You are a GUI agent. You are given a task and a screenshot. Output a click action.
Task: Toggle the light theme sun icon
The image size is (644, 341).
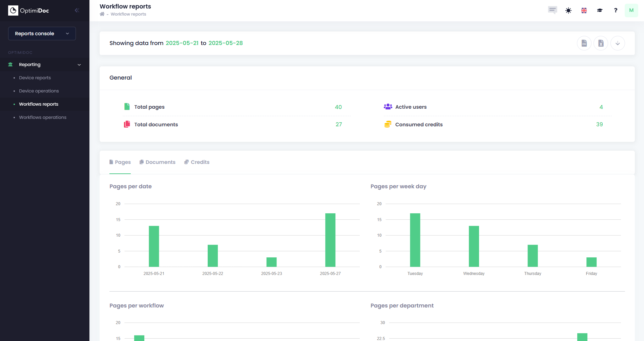click(568, 10)
